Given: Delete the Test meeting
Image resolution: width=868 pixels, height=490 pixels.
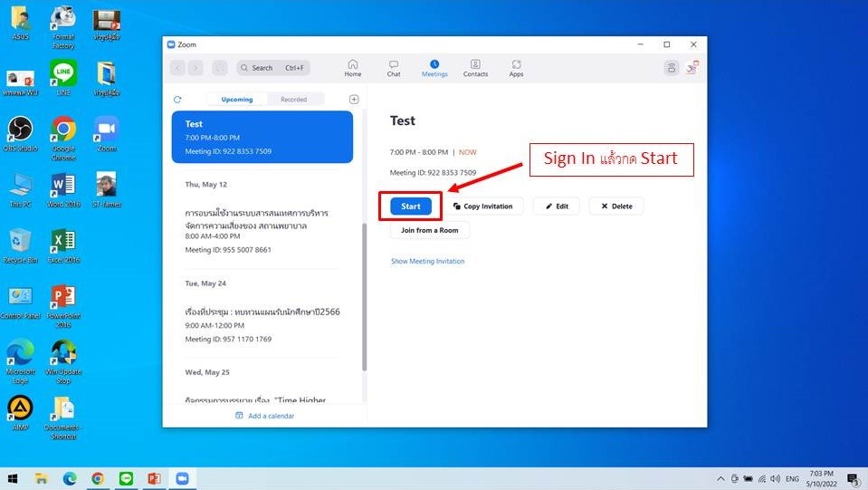Looking at the screenshot, I should pyautogui.click(x=616, y=206).
